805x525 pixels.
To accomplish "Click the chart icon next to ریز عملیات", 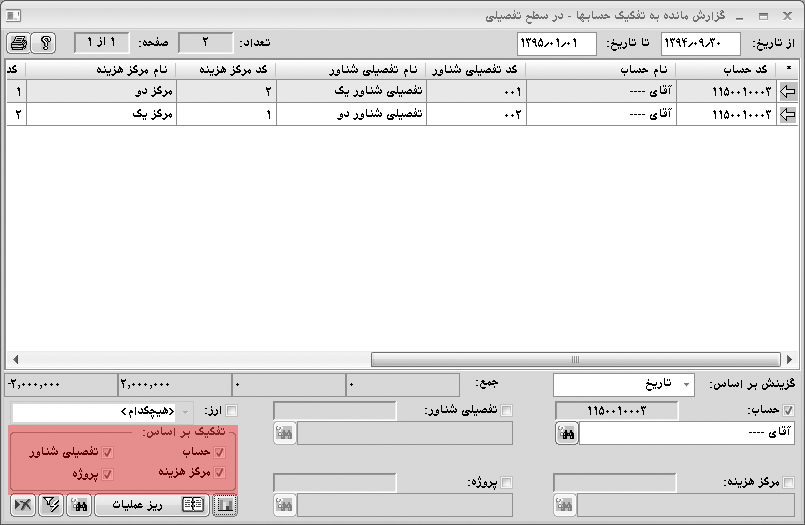I will pos(225,505).
